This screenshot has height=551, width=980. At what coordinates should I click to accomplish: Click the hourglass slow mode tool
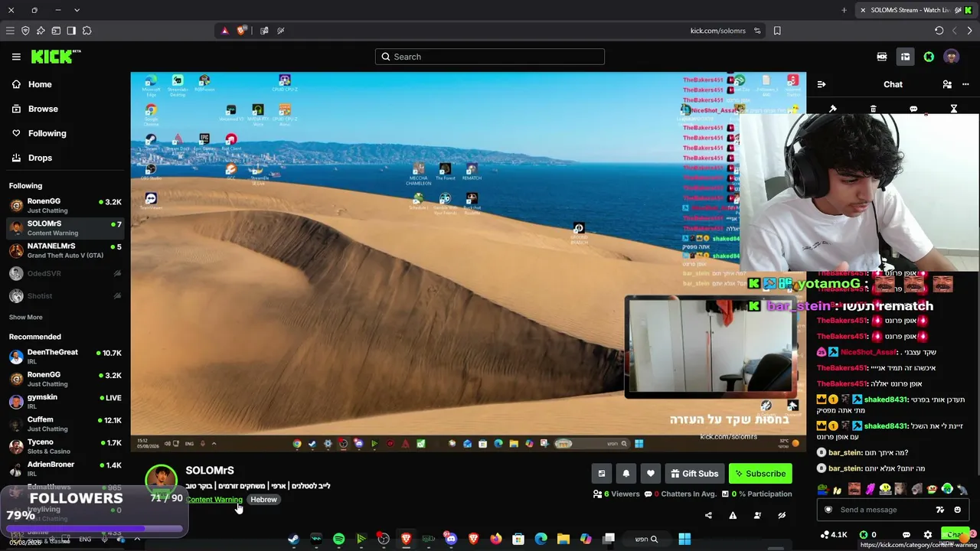pyautogui.click(x=954, y=109)
